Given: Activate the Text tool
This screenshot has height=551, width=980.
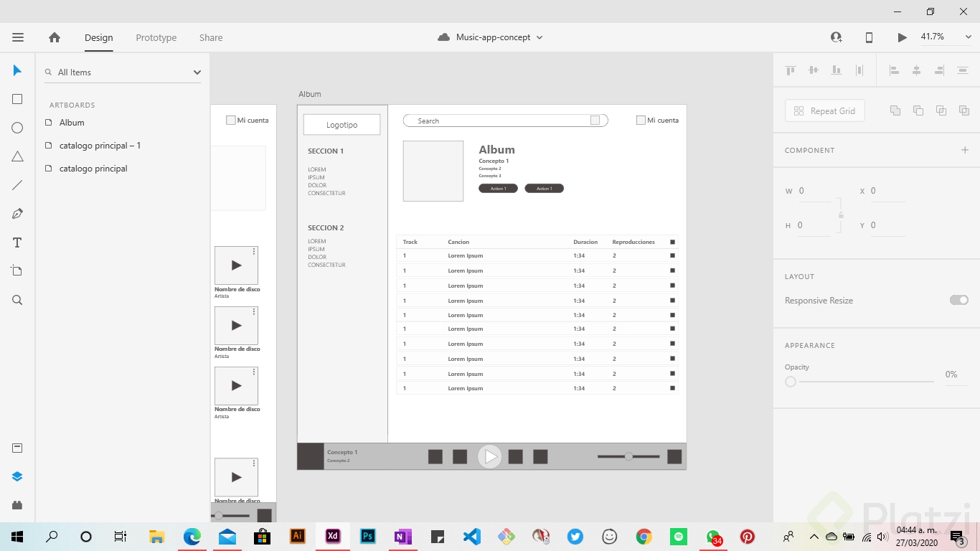Looking at the screenshot, I should [x=17, y=242].
